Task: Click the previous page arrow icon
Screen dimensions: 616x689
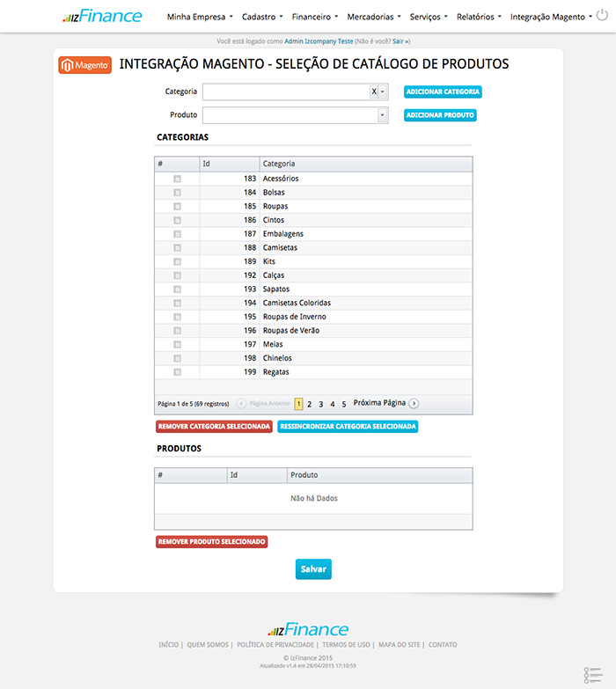Action: coord(241,403)
